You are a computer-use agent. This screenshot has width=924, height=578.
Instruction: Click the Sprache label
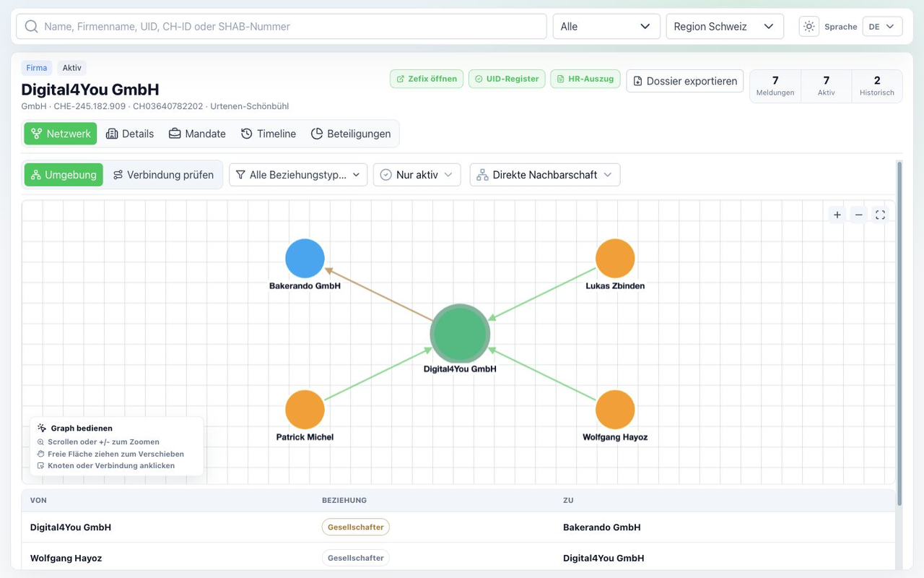pyautogui.click(x=841, y=27)
